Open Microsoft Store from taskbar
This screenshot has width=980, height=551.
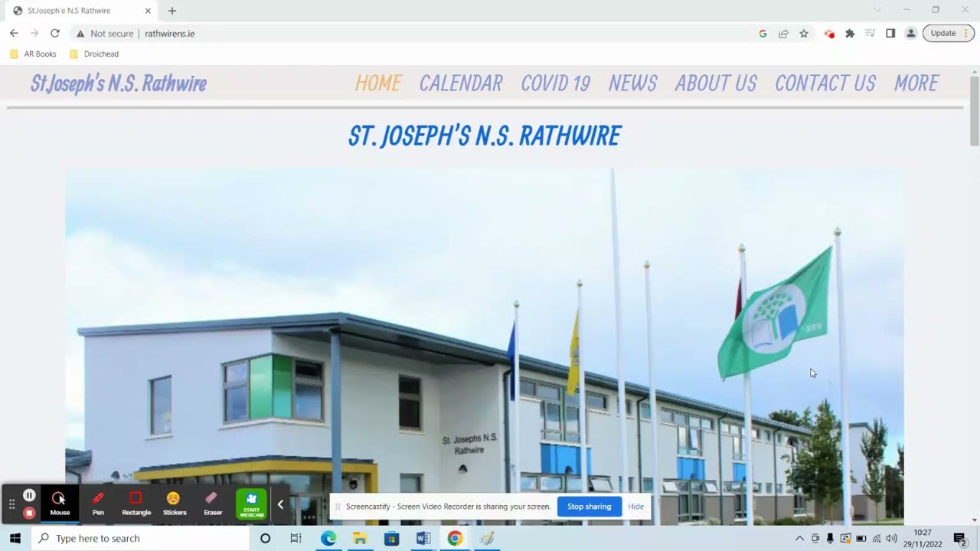tap(391, 539)
